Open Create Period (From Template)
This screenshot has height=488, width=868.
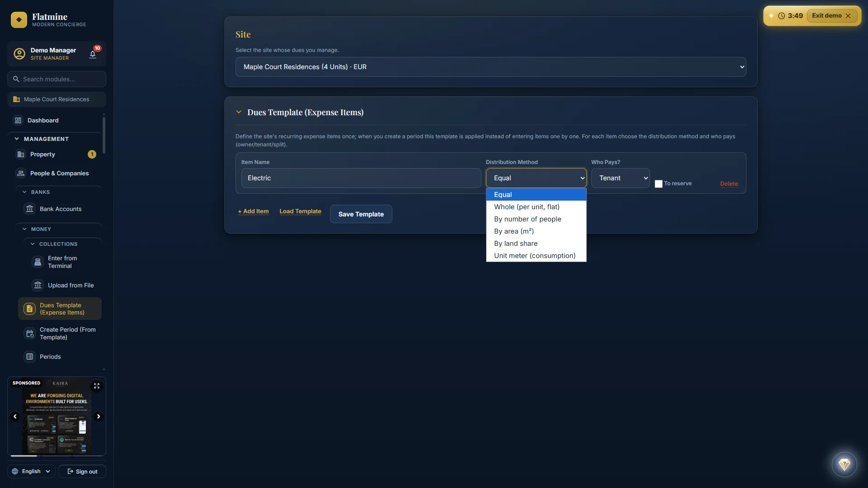point(61,333)
